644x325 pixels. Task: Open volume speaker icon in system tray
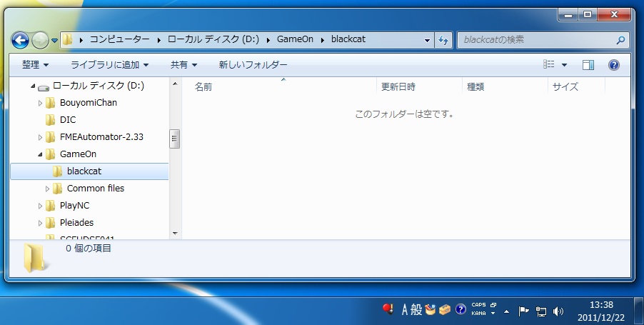558,311
